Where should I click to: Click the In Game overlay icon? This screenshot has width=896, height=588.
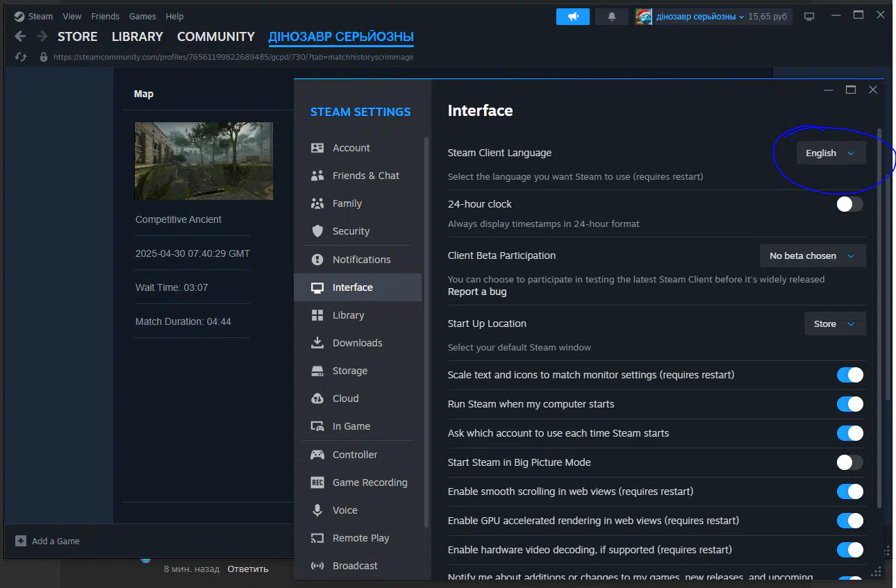click(x=317, y=426)
